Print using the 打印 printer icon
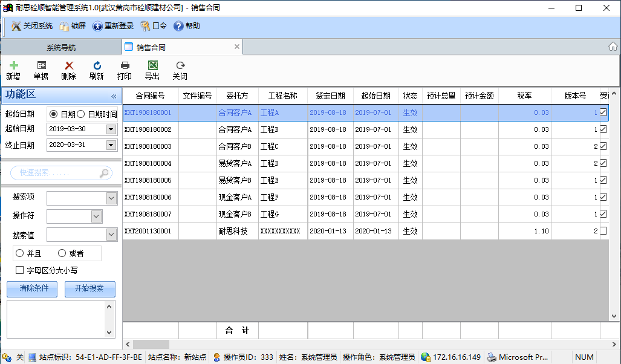 coord(125,65)
